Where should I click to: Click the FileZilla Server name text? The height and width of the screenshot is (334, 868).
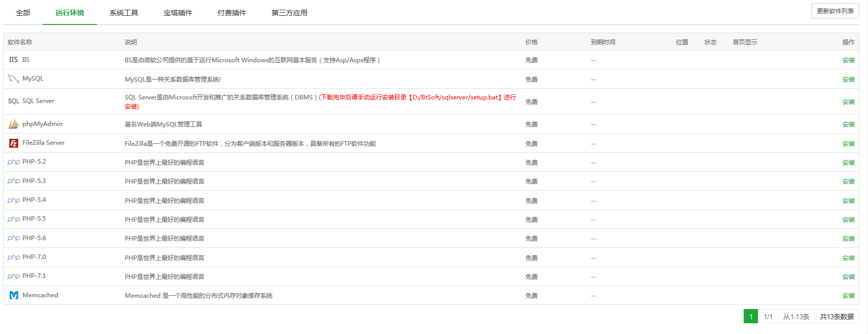(x=43, y=143)
